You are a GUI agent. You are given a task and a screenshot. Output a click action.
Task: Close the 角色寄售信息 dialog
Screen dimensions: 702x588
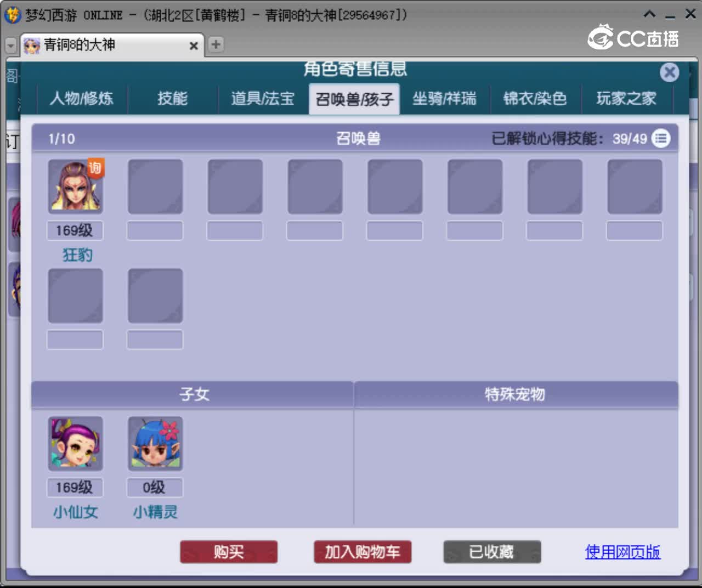coord(669,72)
